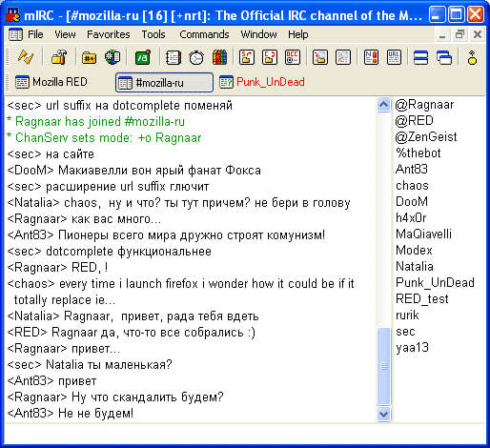Click the Connect lightning bolt icon
The height and width of the screenshot is (448, 490).
coord(25,57)
